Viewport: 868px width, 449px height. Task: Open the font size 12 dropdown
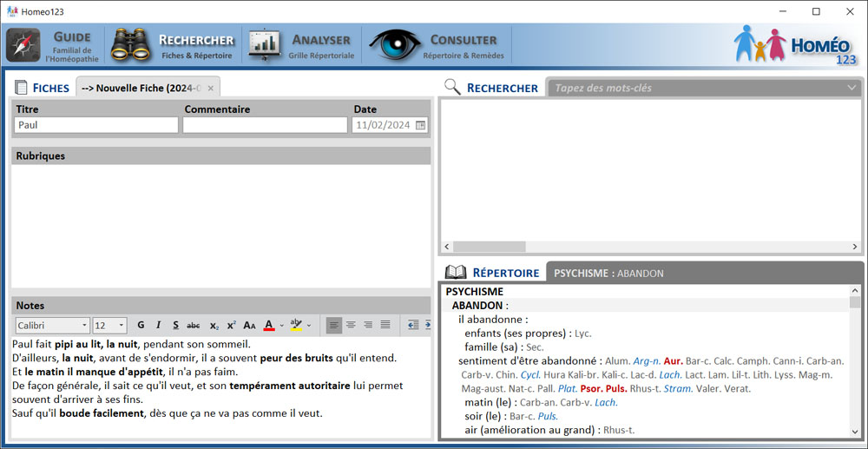click(122, 326)
